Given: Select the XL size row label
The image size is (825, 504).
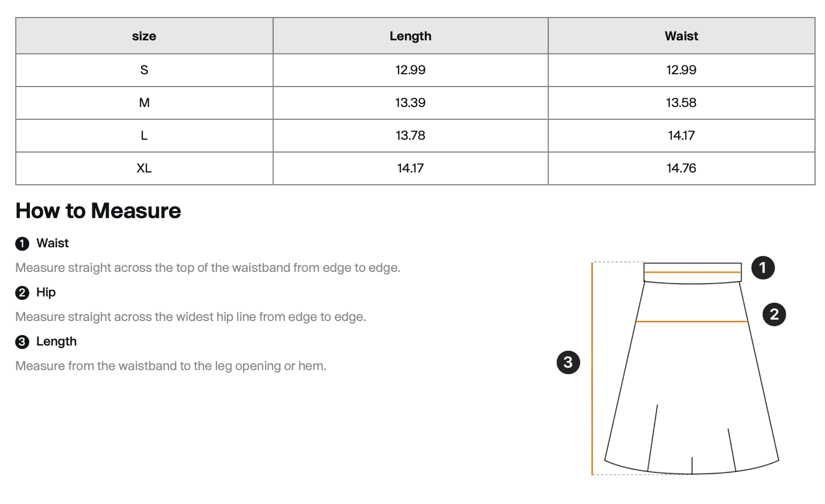Looking at the screenshot, I should tap(144, 168).
